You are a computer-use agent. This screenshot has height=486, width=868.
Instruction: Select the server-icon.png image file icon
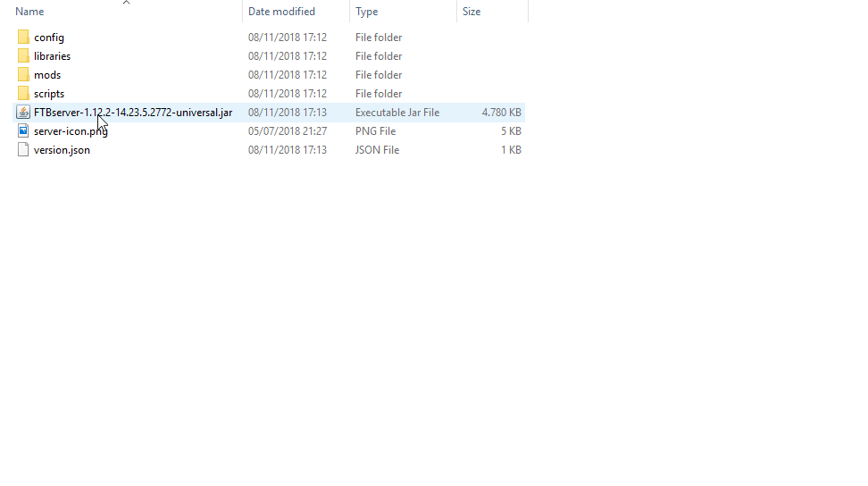pyautogui.click(x=23, y=131)
